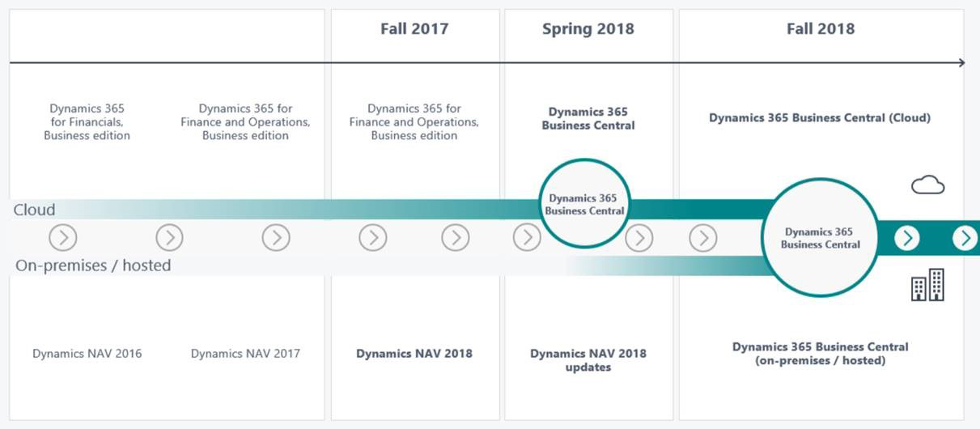Click the office buildings on-premises icon

click(927, 285)
